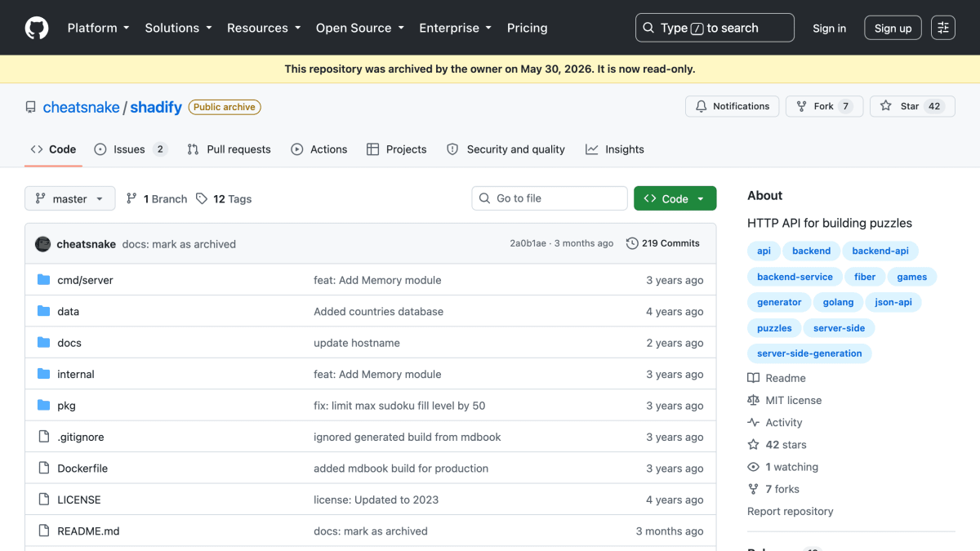Click the folder icon for data

44,311
